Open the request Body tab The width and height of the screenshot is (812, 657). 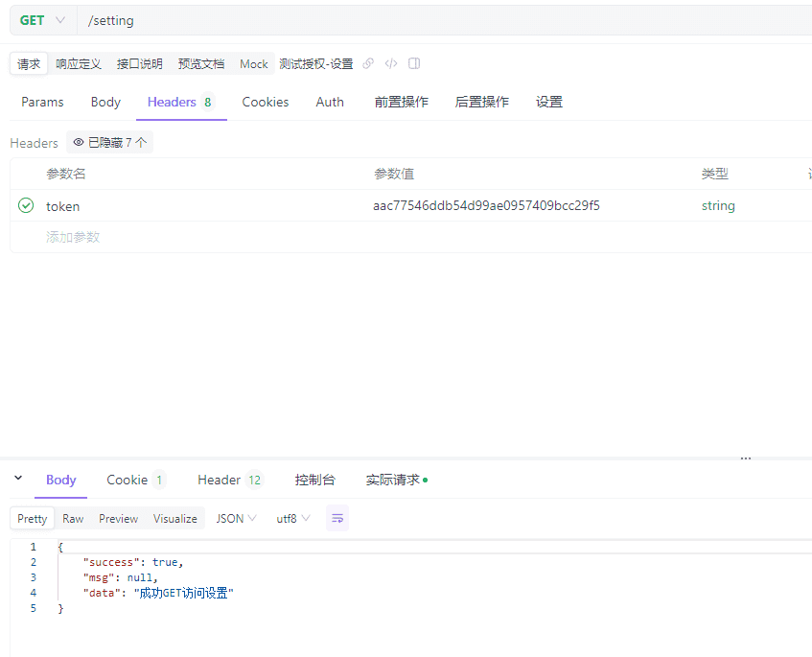pos(105,102)
